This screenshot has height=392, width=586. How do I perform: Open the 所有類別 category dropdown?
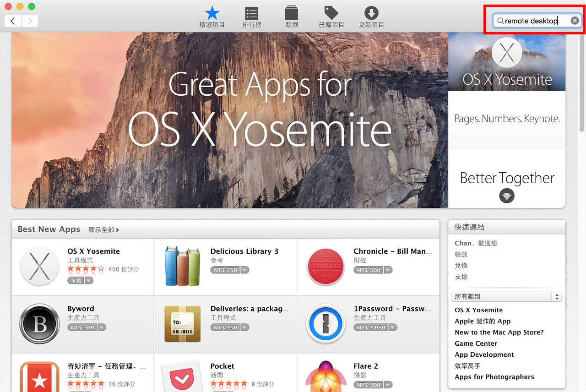click(507, 296)
